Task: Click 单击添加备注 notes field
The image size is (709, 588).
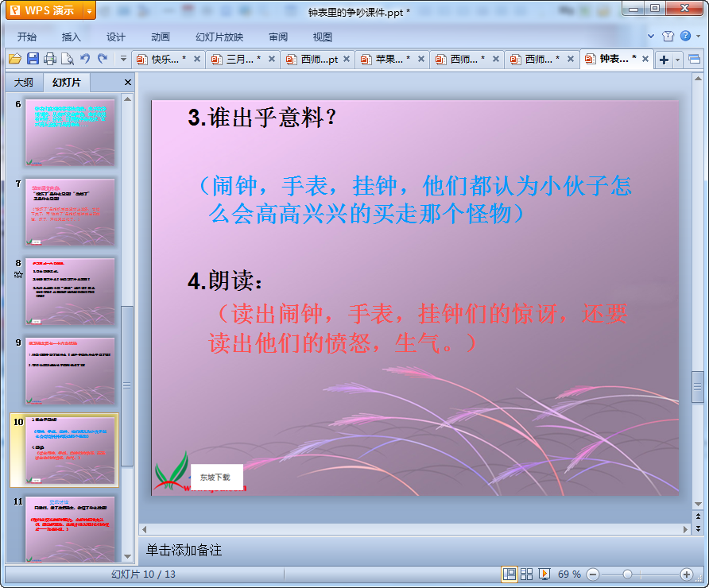Action: click(x=184, y=550)
